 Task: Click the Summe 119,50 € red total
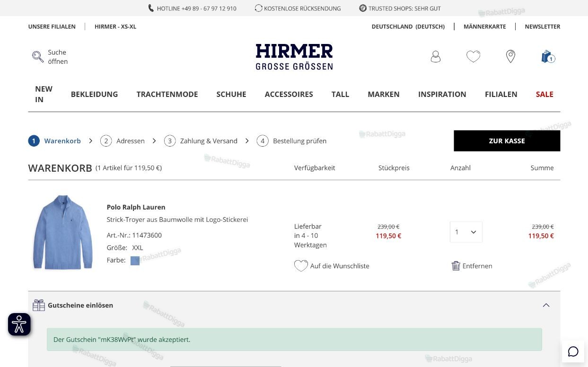tap(541, 236)
